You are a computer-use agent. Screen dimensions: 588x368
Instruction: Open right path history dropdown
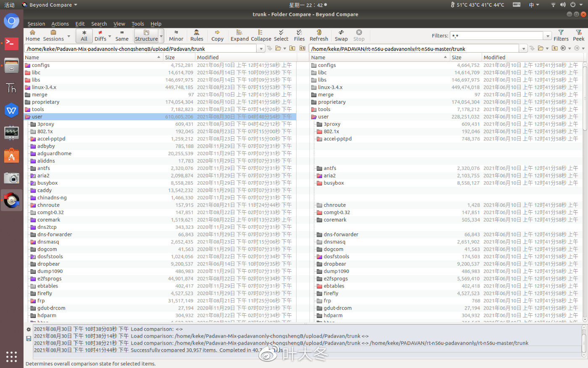(523, 49)
